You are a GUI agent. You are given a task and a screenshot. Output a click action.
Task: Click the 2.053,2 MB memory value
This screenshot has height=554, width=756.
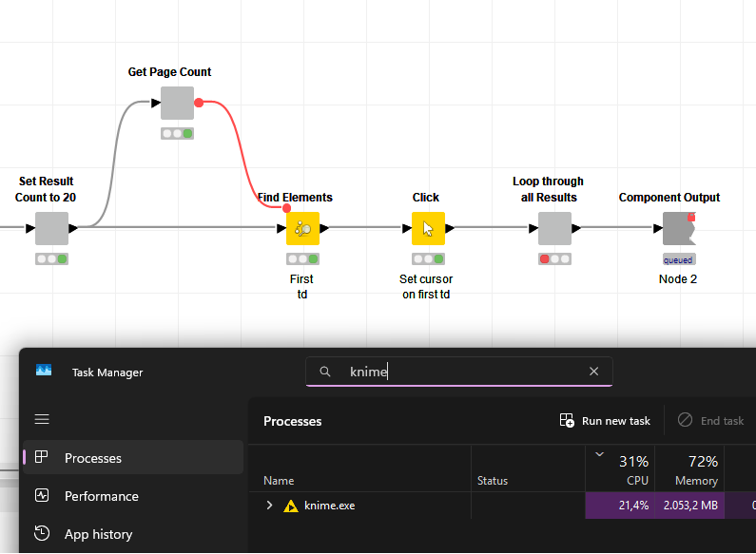(x=690, y=506)
